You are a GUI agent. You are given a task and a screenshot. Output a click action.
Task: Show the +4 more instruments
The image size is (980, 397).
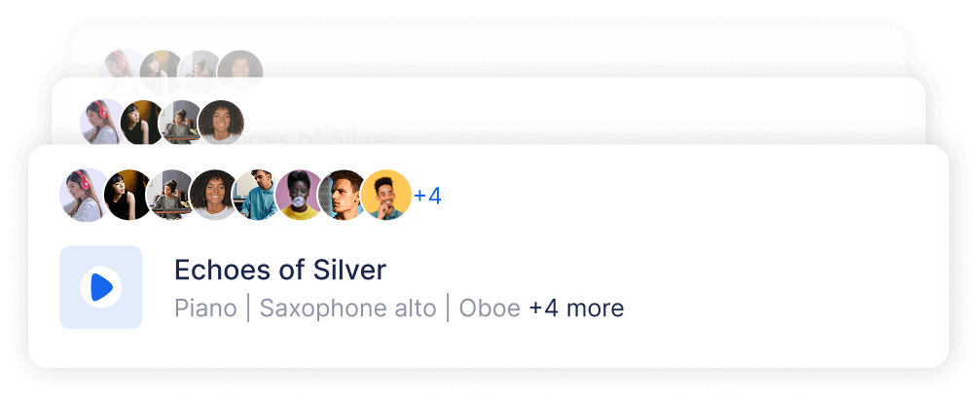[x=576, y=308]
